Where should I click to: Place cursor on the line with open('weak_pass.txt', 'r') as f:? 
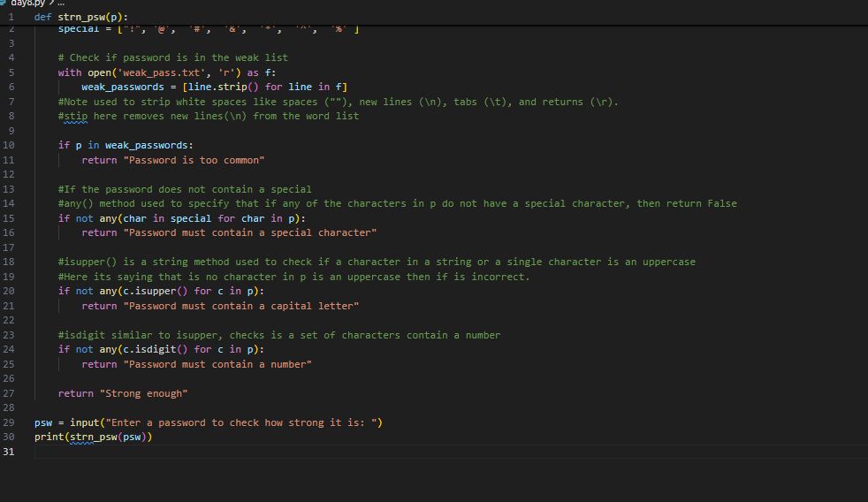[167, 72]
